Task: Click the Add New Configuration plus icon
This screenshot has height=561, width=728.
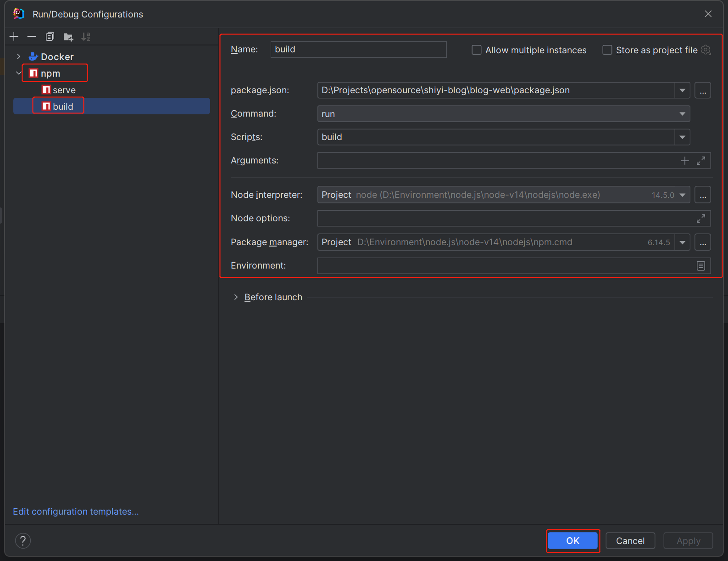Action: click(14, 37)
